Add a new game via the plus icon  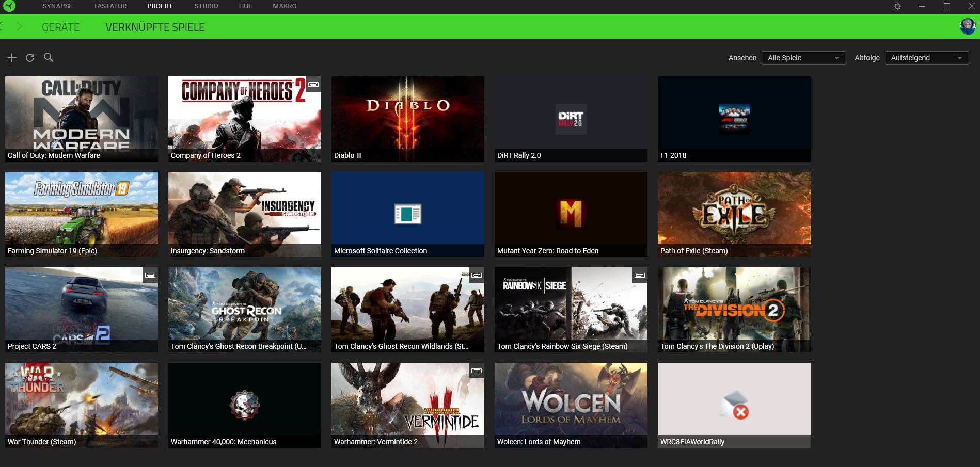pyautogui.click(x=11, y=57)
